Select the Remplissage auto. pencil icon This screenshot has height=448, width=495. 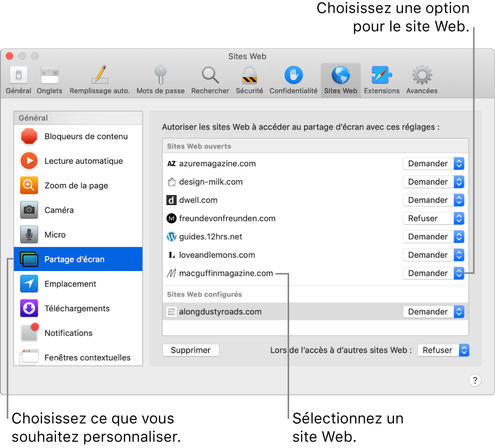[x=99, y=77]
